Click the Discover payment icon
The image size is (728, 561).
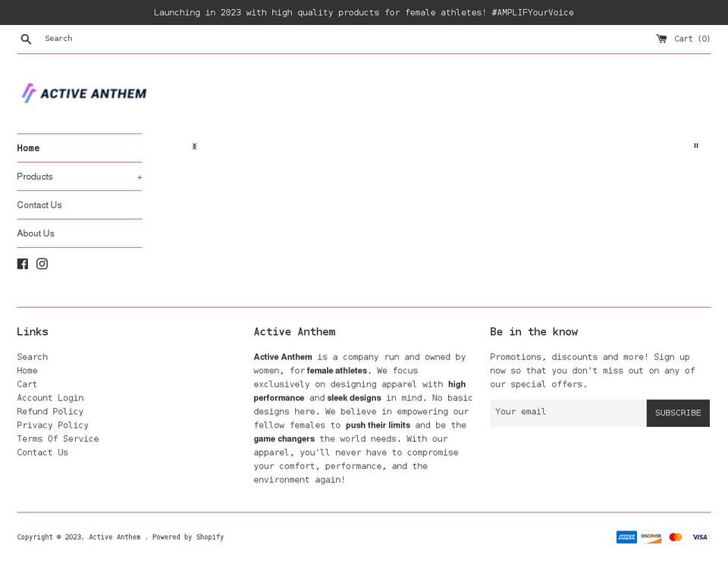coord(651,537)
